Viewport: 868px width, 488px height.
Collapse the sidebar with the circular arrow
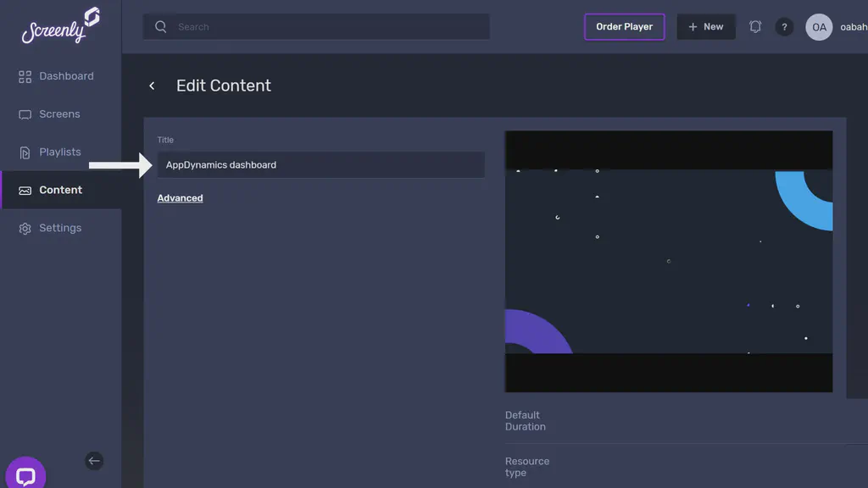pos(94,461)
